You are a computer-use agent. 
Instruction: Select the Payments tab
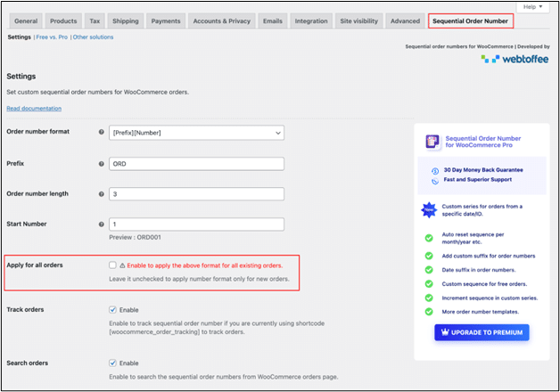(166, 21)
